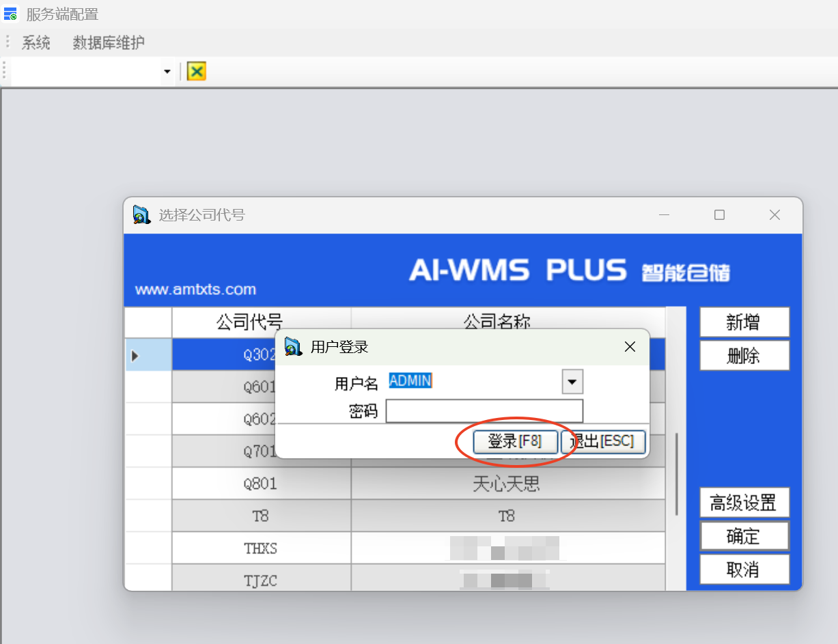Open the toolbar combo box dropdown arrow
The height and width of the screenshot is (644, 838).
click(x=167, y=72)
